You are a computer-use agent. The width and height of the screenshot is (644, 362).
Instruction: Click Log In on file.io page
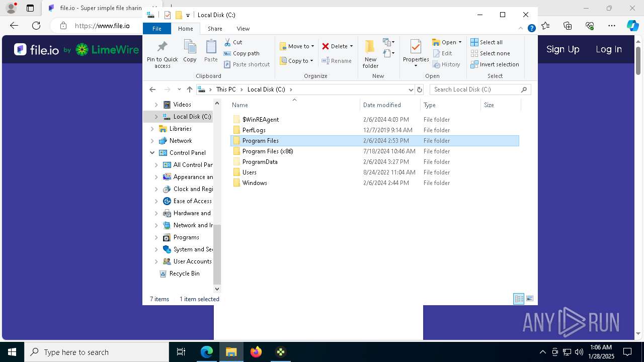(x=608, y=49)
